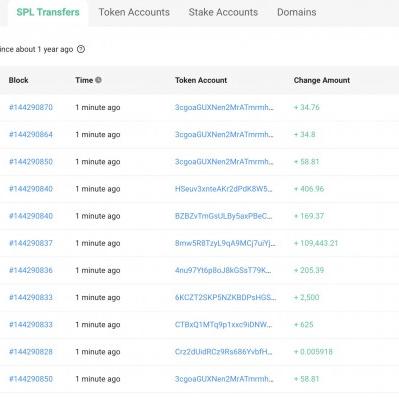Open block #144290864

31,134
